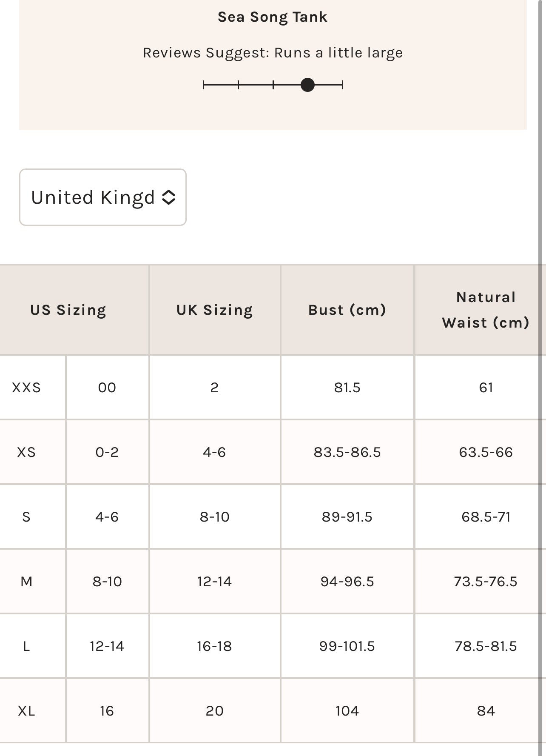
Task: Select the XS size row label
Action: click(x=26, y=452)
